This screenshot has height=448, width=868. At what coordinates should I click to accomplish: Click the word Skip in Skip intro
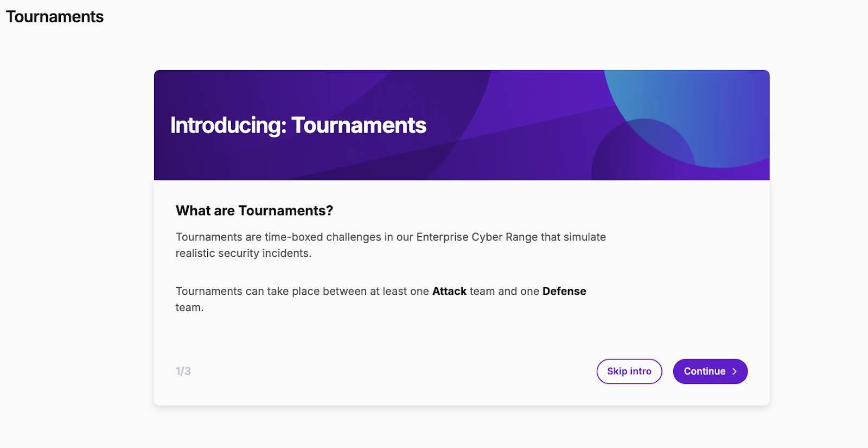[617, 371]
